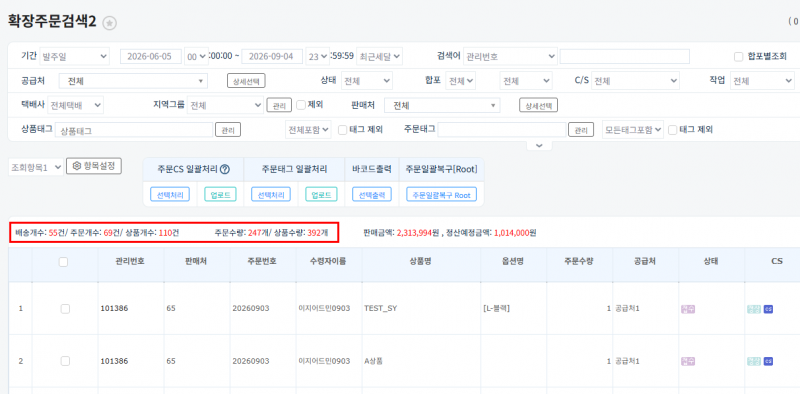
Task: Favorite the 확장주문검색2 page with the star
Action: point(110,23)
